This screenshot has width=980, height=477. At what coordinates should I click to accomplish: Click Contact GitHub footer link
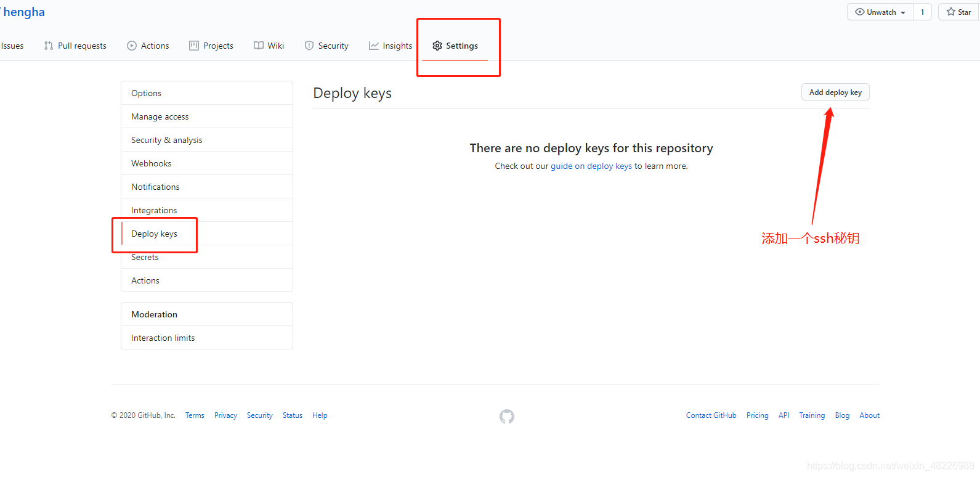point(711,415)
